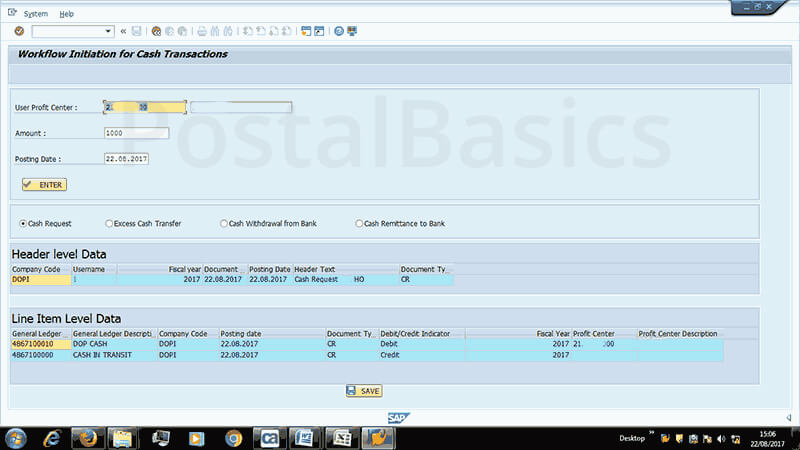Open the Excel window from the taskbar
Image resolution: width=800 pixels, height=450 pixels.
pyautogui.click(x=342, y=437)
